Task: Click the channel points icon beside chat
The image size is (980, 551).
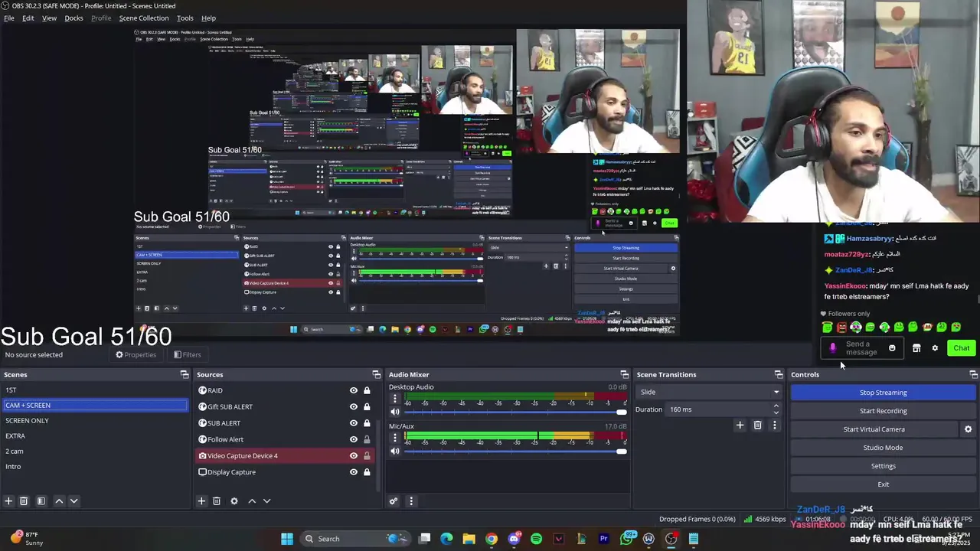Action: tap(916, 348)
